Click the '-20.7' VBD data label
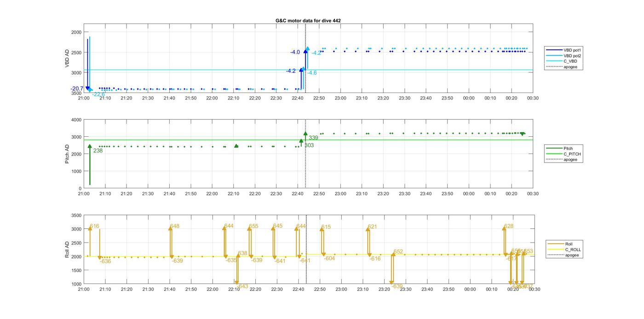 (x=77, y=88)
